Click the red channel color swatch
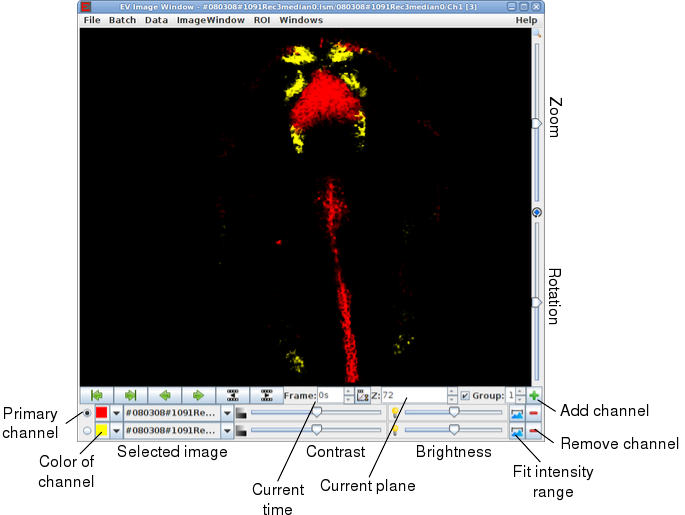This screenshot has width=685, height=515. click(x=102, y=413)
